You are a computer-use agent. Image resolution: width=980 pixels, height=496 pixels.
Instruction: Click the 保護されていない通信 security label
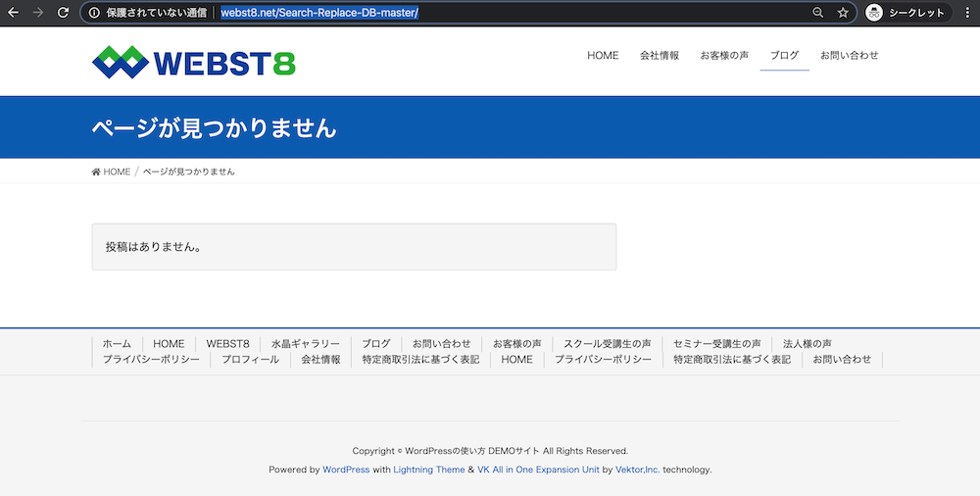tap(156, 13)
